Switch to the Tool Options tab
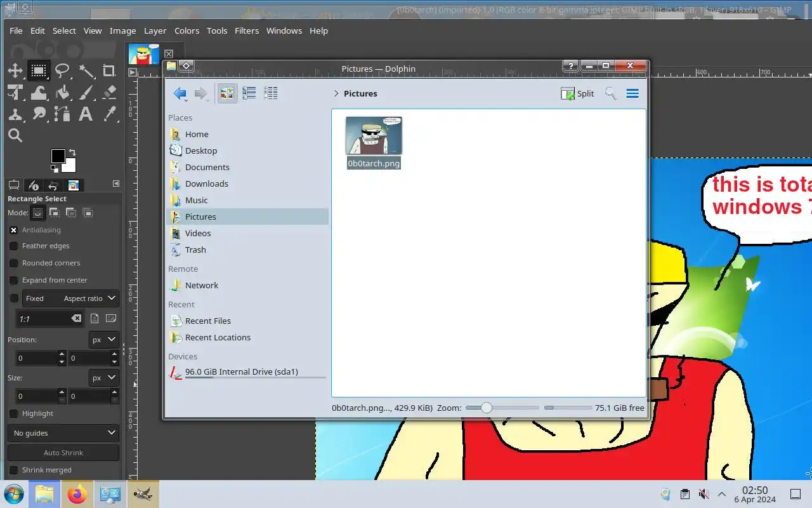 click(x=13, y=185)
